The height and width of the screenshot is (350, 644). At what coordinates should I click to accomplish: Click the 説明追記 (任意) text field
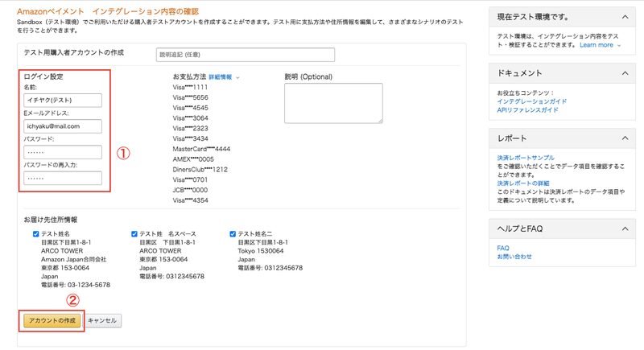tap(246, 55)
